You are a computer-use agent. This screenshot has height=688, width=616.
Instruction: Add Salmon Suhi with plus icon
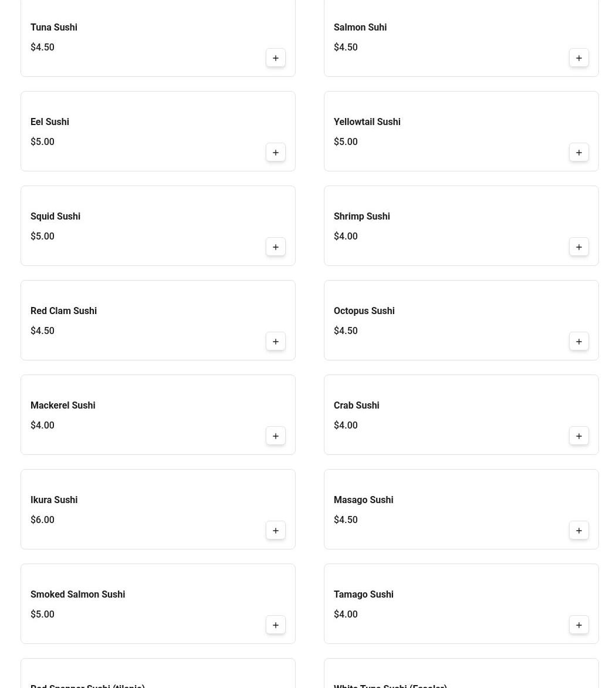point(579,58)
